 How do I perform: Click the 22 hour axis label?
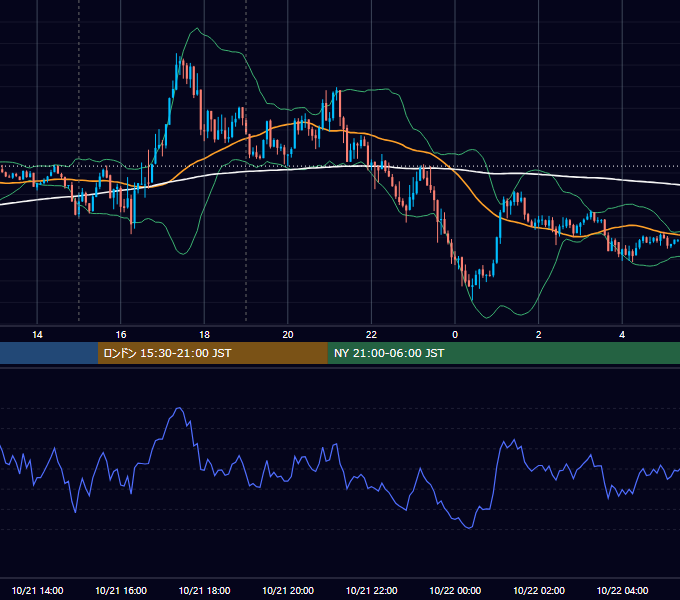pyautogui.click(x=371, y=335)
